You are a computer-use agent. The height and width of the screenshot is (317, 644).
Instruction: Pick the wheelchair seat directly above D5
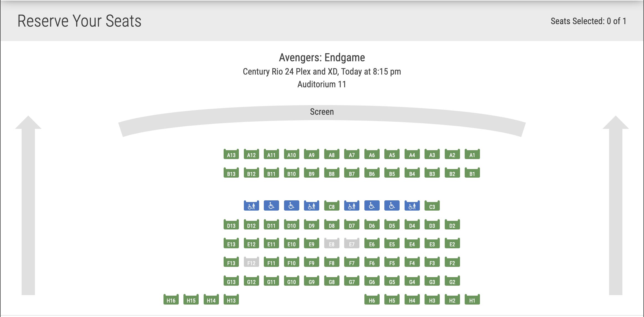click(x=392, y=206)
